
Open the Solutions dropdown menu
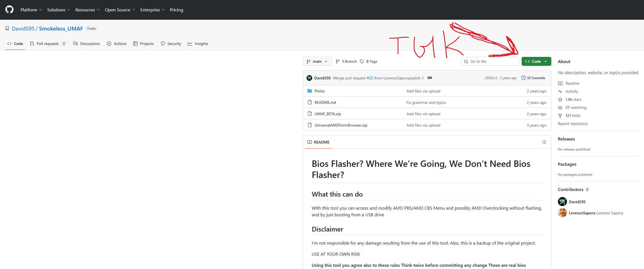pos(59,10)
